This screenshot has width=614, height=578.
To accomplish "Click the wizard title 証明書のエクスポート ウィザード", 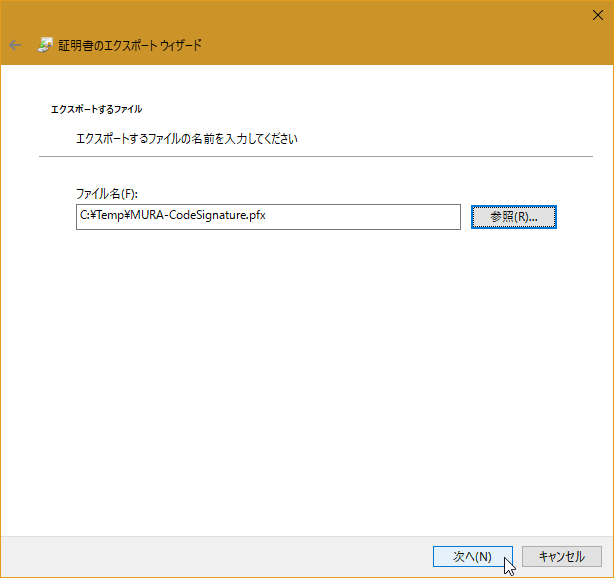I will [x=130, y=45].
